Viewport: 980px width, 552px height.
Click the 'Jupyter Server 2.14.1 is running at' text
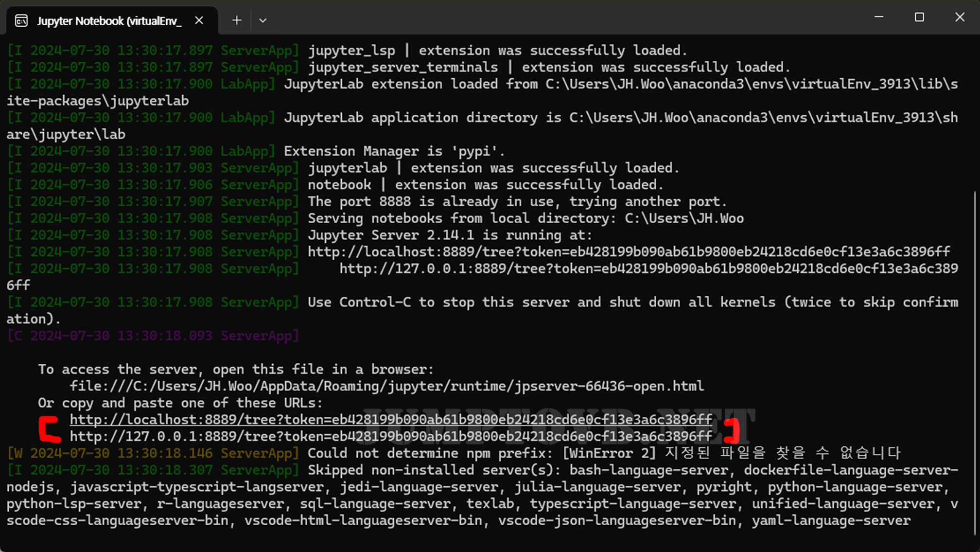[x=450, y=235]
